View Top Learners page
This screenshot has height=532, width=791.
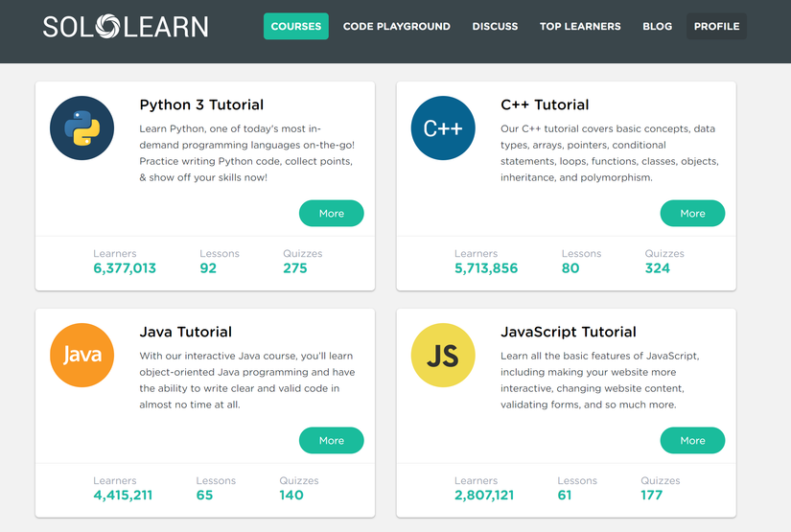click(580, 26)
